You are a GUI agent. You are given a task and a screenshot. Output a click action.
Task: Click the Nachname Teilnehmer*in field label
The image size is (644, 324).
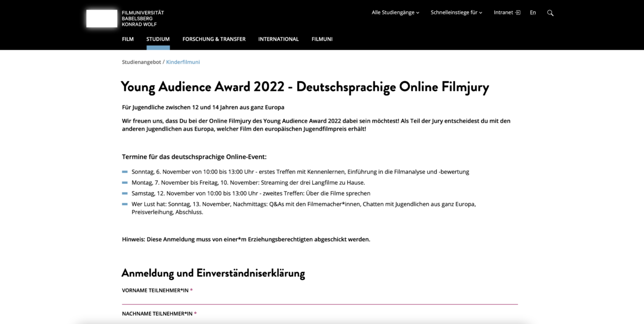pos(157,313)
